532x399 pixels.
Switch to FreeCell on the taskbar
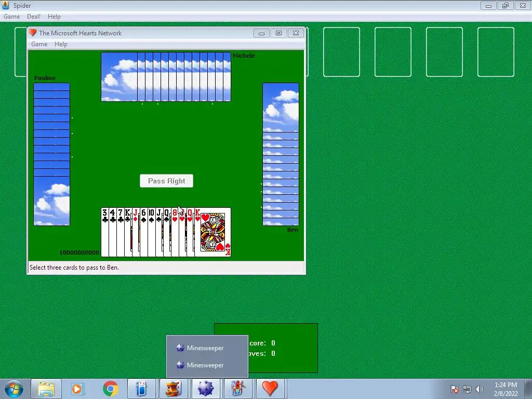pyautogui.click(x=174, y=389)
